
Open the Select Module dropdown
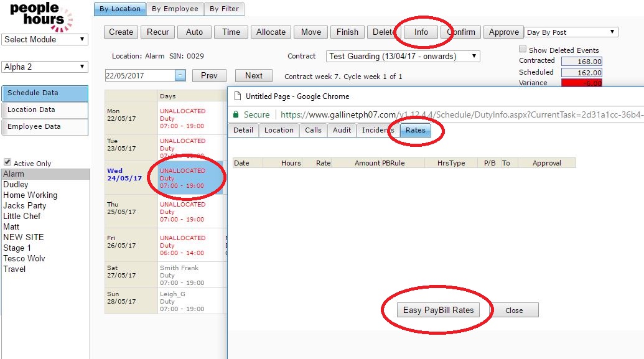45,39
